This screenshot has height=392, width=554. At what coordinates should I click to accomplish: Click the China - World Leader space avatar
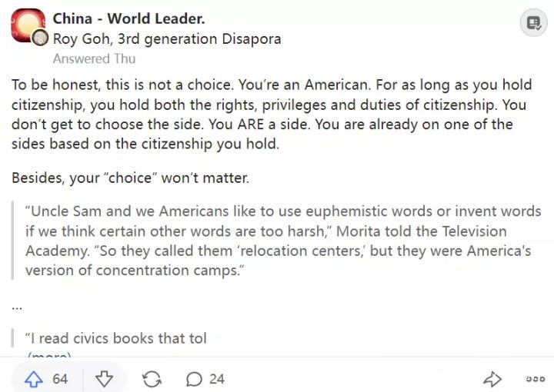click(x=28, y=26)
